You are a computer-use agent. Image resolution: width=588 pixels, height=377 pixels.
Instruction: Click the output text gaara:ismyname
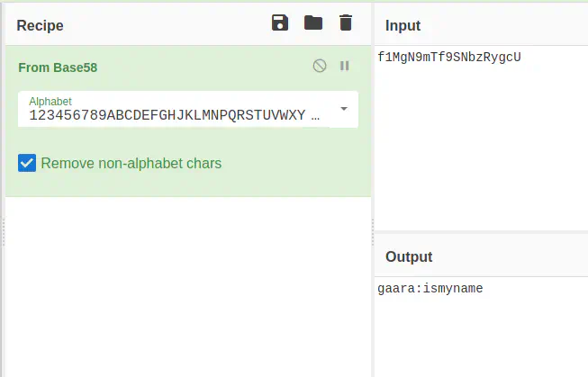432,289
